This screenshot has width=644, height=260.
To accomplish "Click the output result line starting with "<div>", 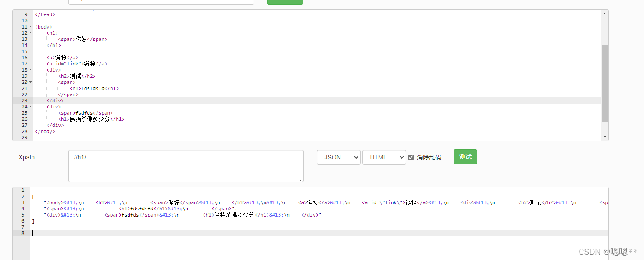I will pos(182,215).
